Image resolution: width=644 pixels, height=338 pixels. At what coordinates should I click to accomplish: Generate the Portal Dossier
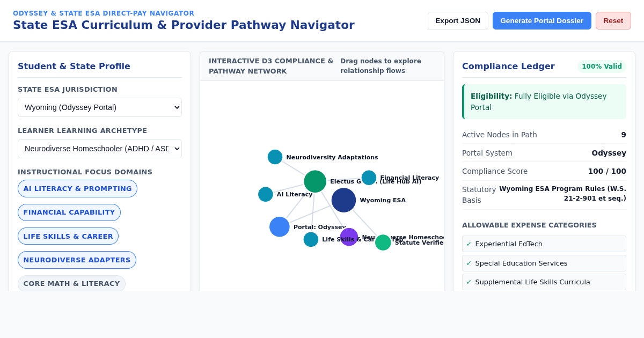(541, 21)
